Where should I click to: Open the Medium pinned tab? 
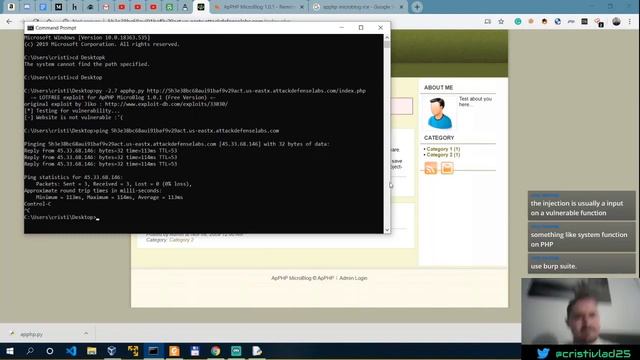[x=58, y=7]
